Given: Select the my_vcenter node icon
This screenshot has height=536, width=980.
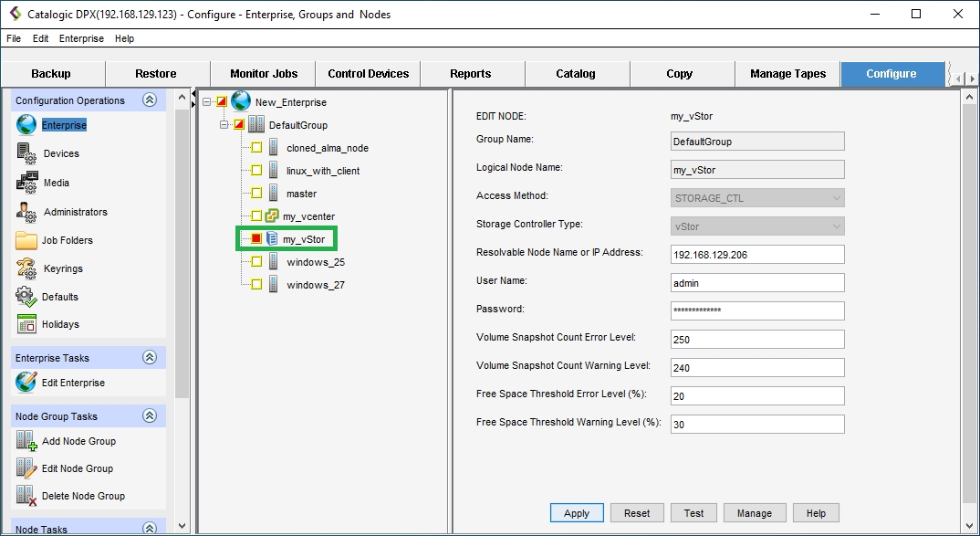Looking at the screenshot, I should point(272,216).
